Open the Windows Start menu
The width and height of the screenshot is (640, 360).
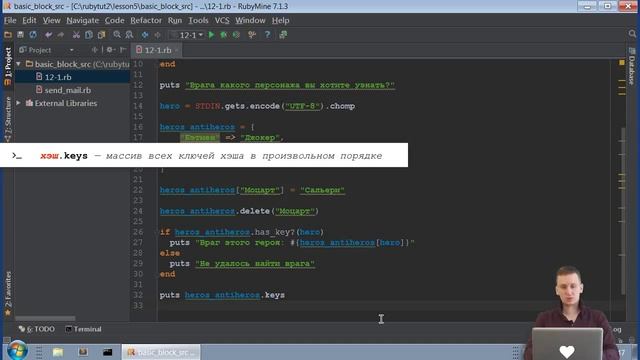(x=17, y=351)
